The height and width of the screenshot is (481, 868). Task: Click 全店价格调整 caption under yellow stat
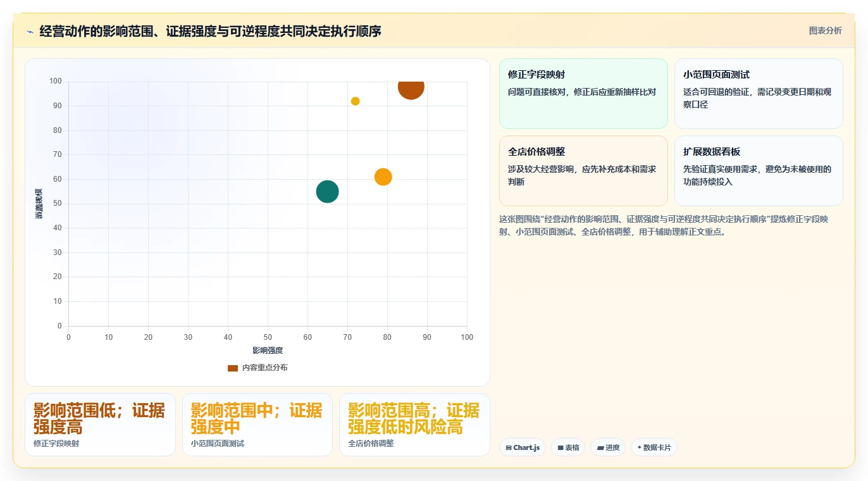371,444
